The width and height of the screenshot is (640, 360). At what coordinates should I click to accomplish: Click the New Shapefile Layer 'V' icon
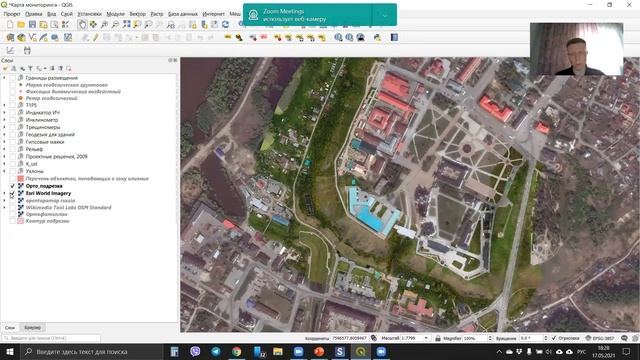tap(32, 38)
